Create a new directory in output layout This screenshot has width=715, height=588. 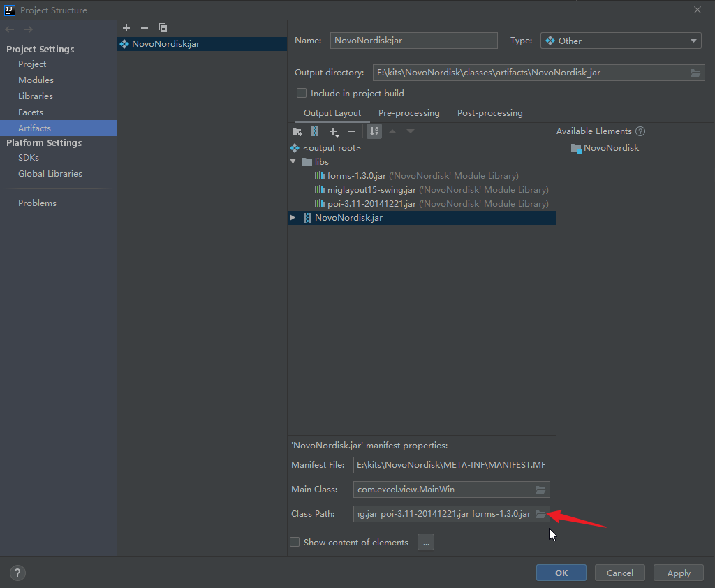(x=297, y=131)
